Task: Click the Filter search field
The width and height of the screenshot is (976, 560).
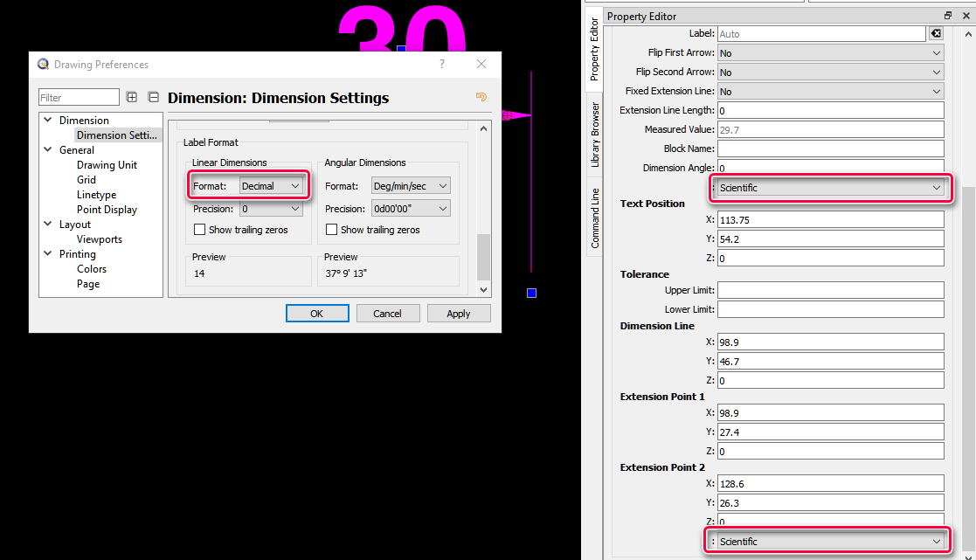Action: coord(79,97)
